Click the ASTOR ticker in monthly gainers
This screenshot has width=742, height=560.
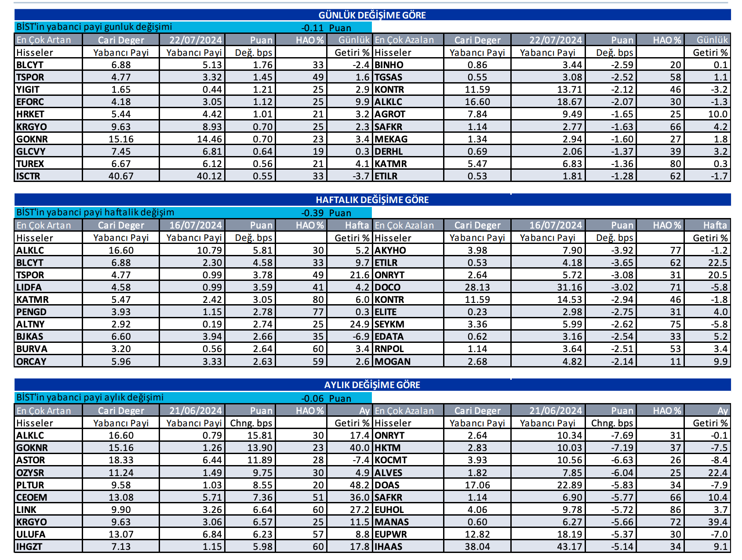[x=30, y=460]
